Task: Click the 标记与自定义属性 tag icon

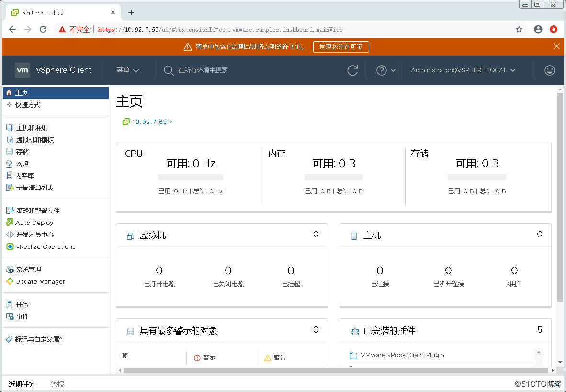Action: (x=10, y=339)
